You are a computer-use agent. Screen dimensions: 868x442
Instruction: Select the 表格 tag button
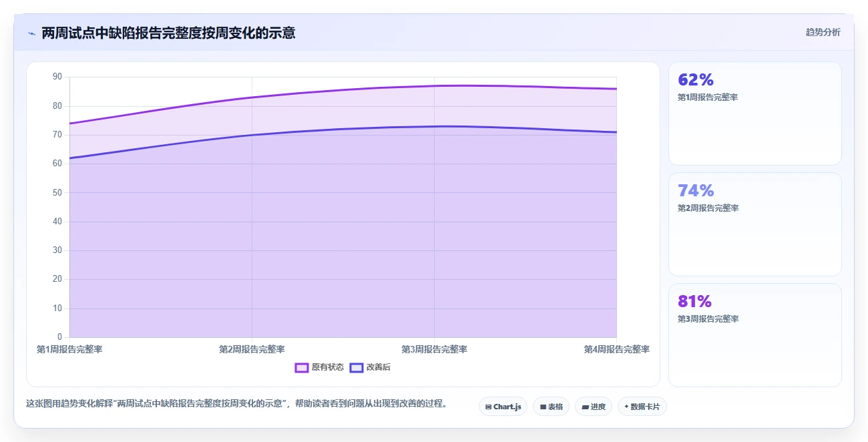(x=551, y=407)
